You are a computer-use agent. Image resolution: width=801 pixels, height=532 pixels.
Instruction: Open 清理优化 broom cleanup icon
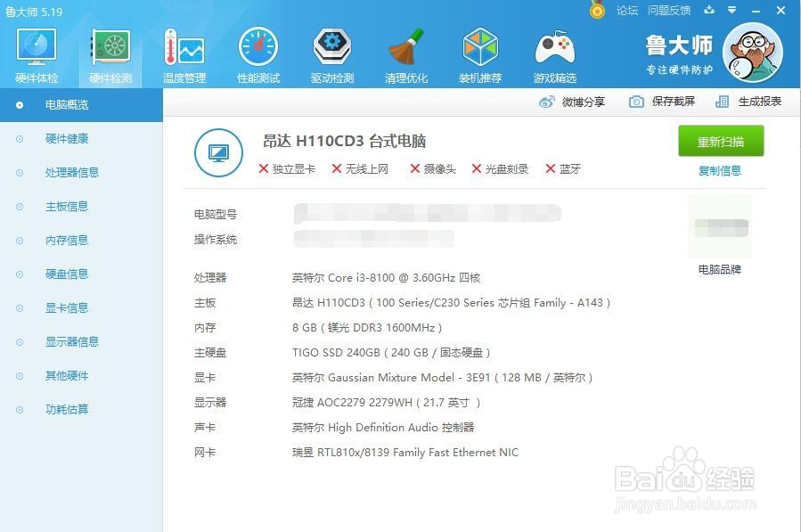tap(406, 56)
